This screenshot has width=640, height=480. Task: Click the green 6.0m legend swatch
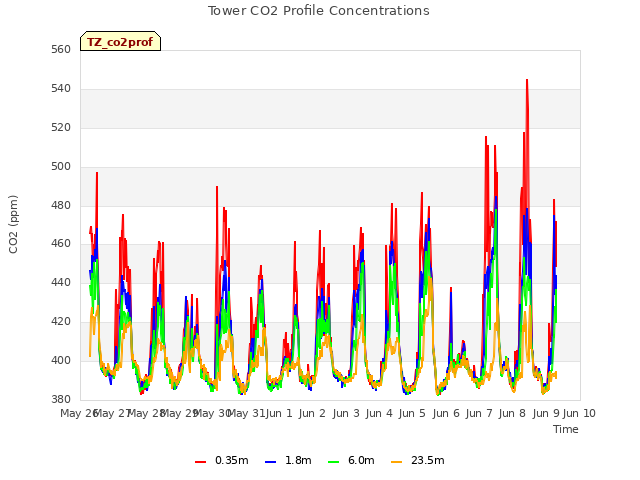(333, 462)
